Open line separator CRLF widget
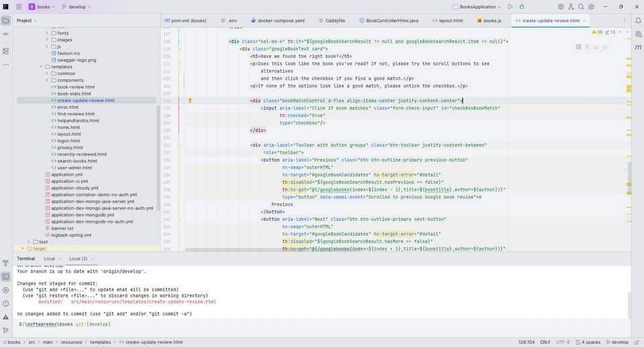The image size is (644, 347). click(x=545, y=342)
